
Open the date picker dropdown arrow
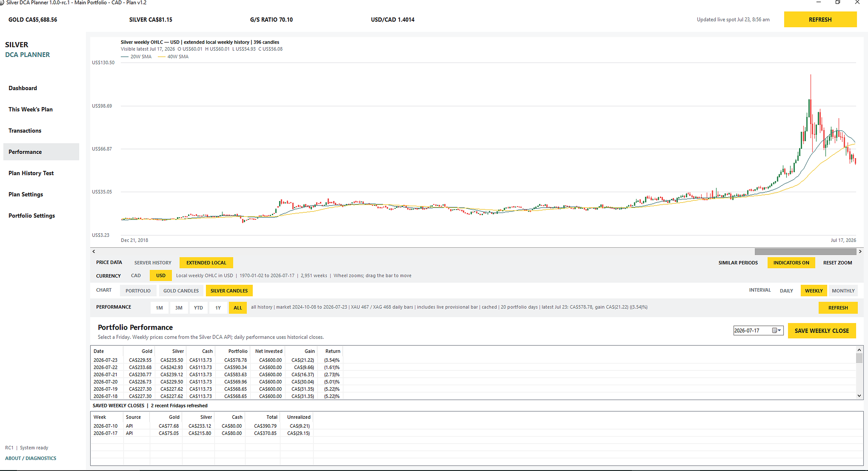(x=776, y=330)
